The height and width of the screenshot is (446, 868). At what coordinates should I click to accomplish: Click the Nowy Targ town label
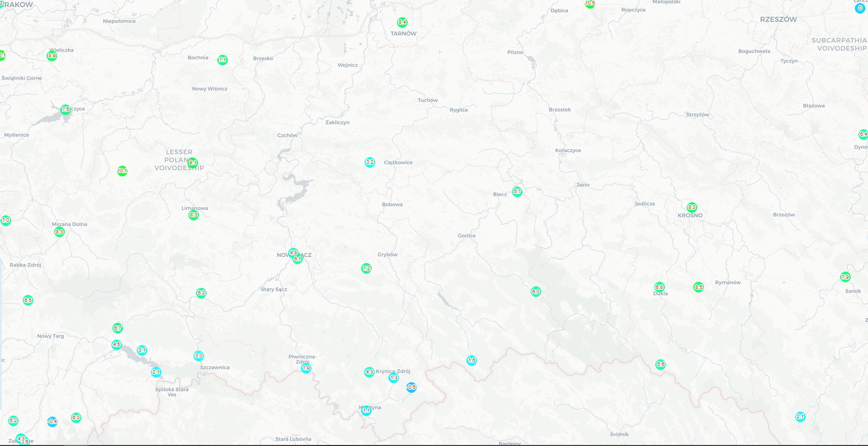tap(51, 336)
